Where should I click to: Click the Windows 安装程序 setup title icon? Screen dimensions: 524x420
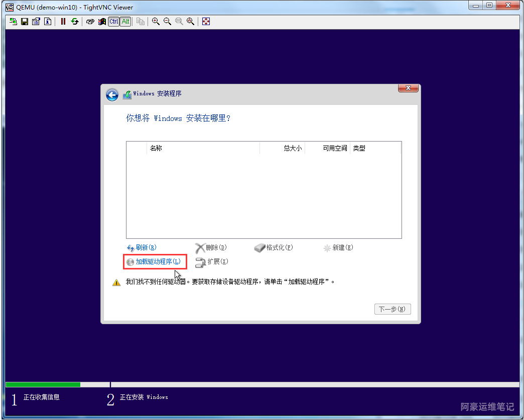(127, 95)
